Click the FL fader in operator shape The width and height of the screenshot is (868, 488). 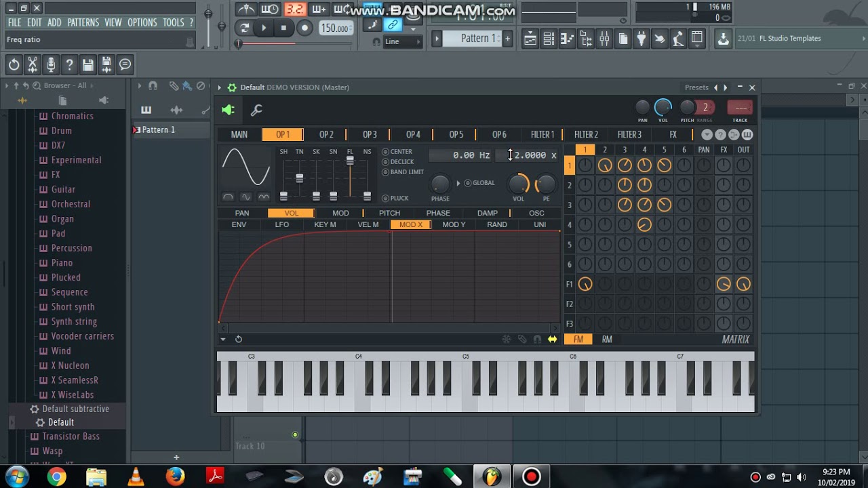coord(350,161)
